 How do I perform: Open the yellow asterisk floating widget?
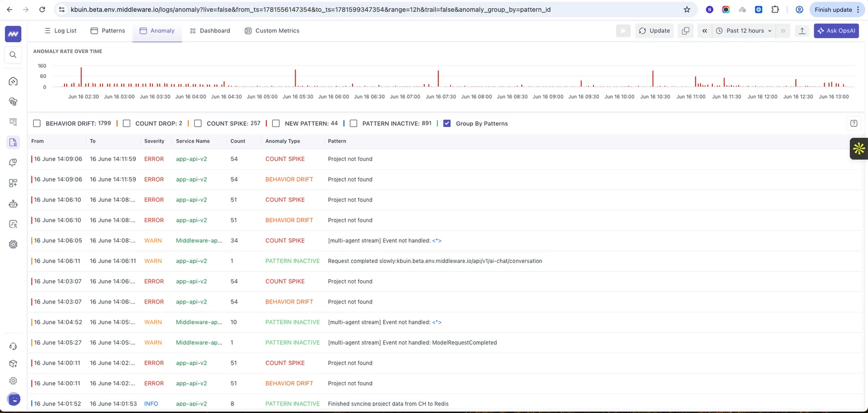859,149
